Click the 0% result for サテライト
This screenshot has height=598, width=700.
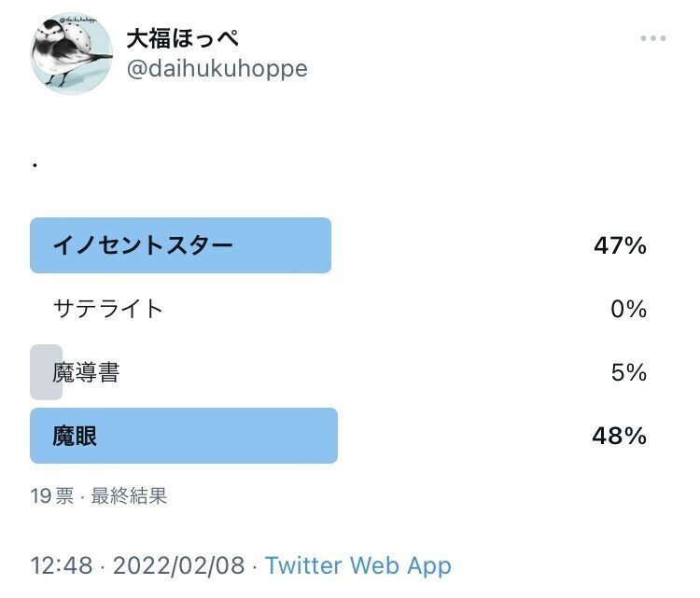(628, 309)
